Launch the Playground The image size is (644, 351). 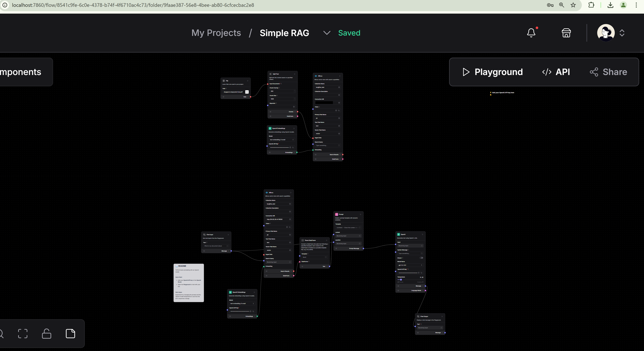click(x=493, y=72)
